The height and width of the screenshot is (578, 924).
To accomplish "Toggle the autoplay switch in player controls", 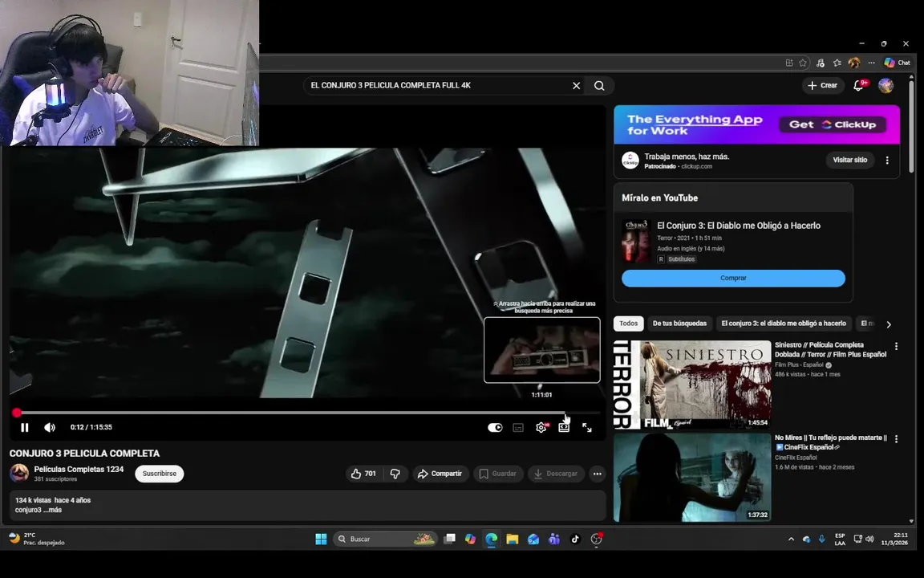I will [495, 428].
